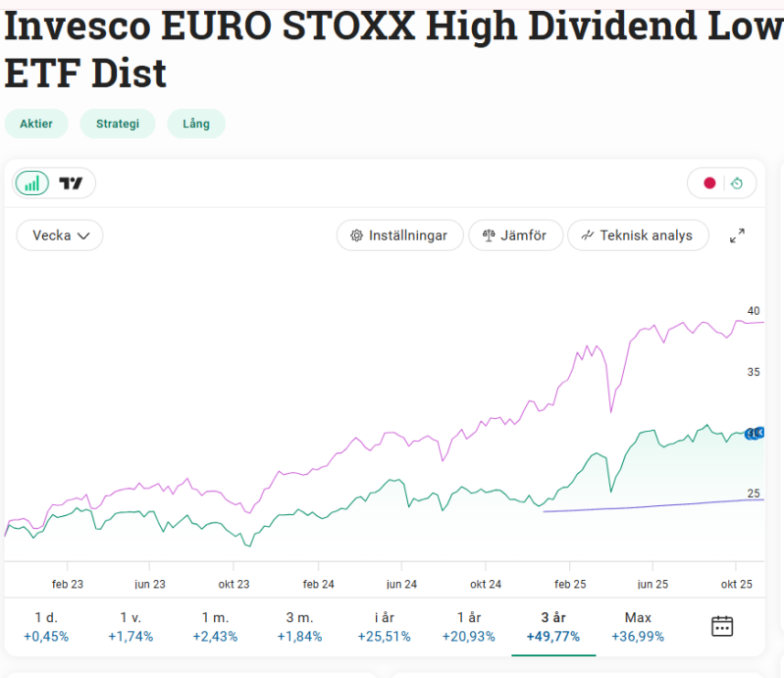Click the okt 25 axis label
784x678 pixels.
(x=737, y=584)
